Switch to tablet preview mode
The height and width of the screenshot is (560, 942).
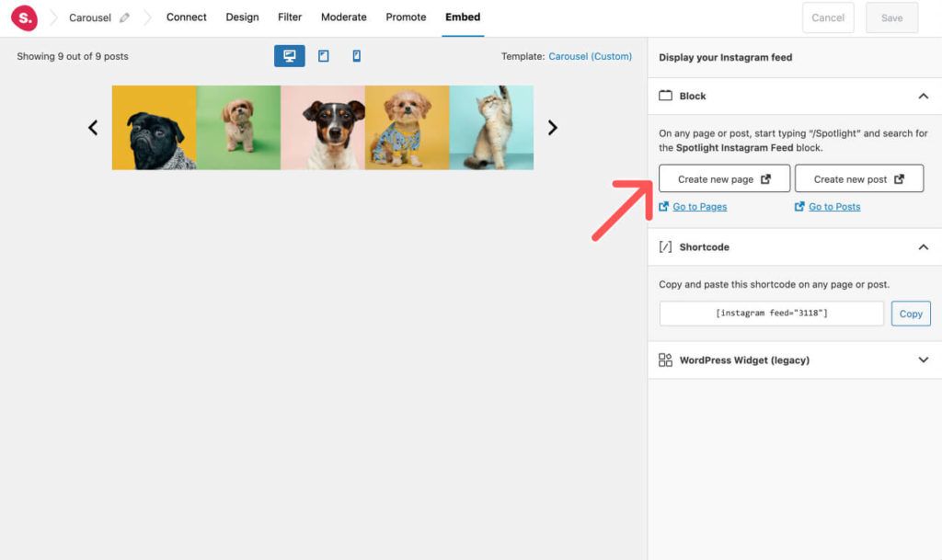pyautogui.click(x=323, y=55)
